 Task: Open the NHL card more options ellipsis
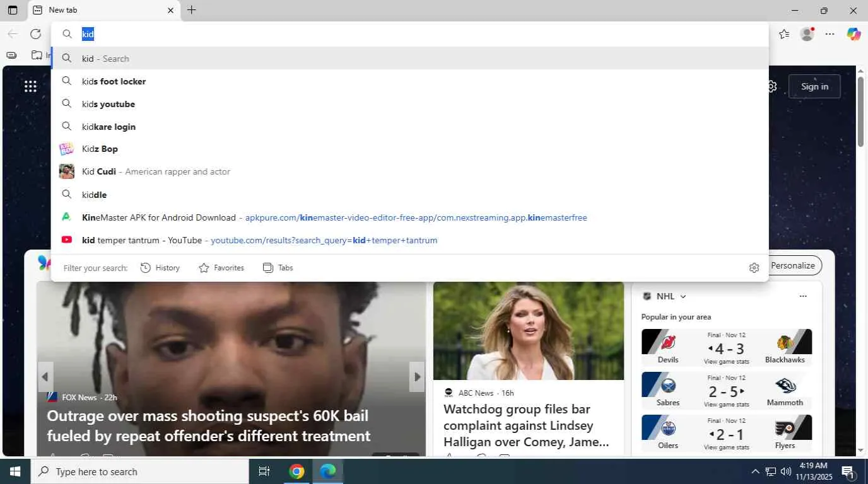click(803, 296)
